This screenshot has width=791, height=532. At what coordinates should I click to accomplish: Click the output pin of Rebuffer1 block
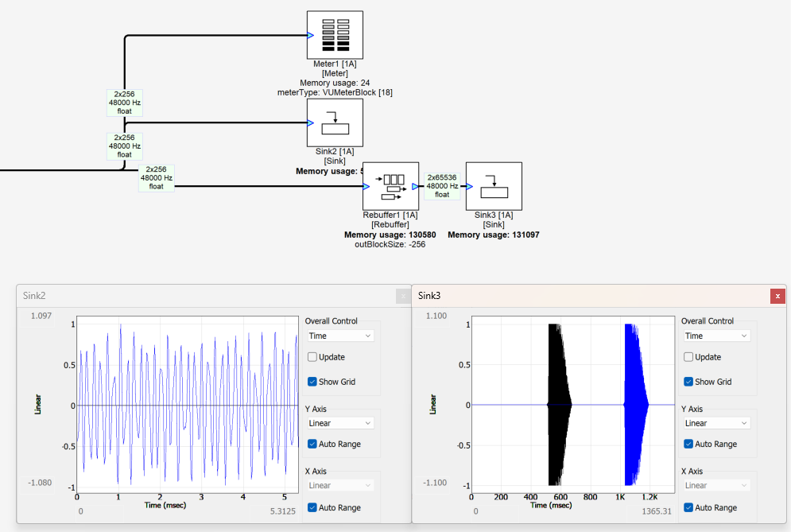click(415, 187)
